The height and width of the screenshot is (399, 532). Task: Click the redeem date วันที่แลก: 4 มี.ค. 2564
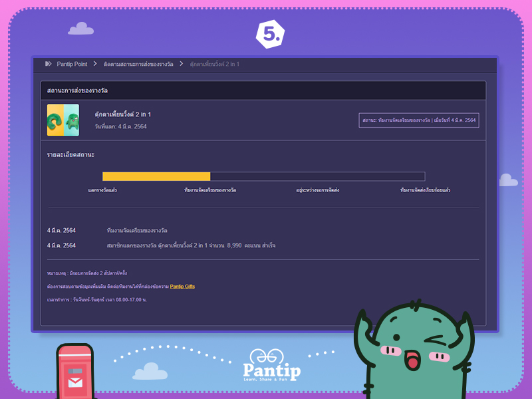coord(121,126)
